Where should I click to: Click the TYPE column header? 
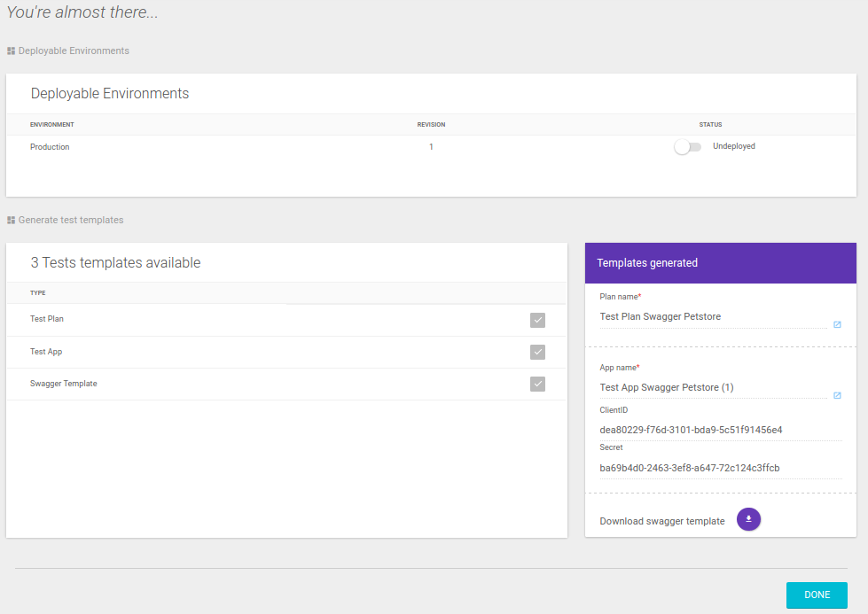pyautogui.click(x=38, y=292)
